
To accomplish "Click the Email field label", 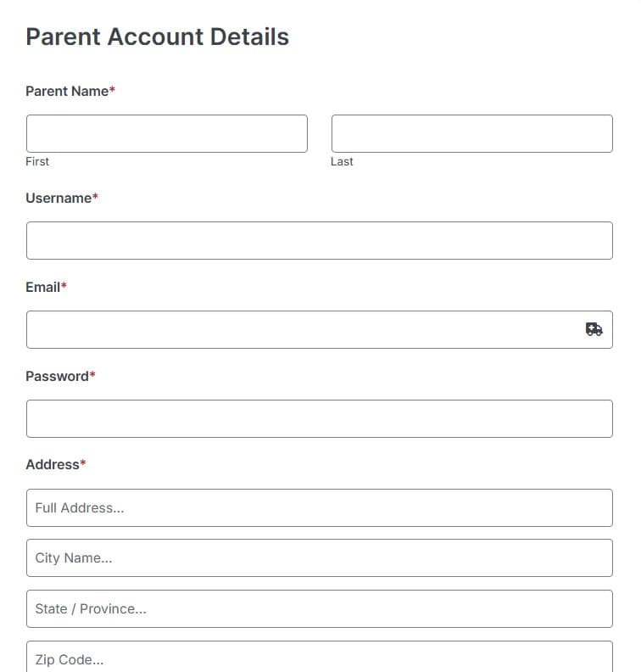I will click(x=43, y=287).
